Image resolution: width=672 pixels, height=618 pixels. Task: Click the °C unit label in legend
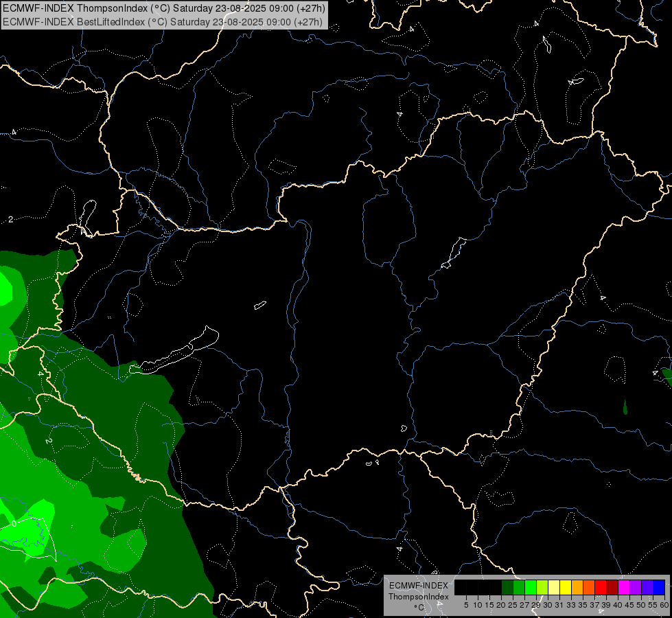pyautogui.click(x=419, y=607)
